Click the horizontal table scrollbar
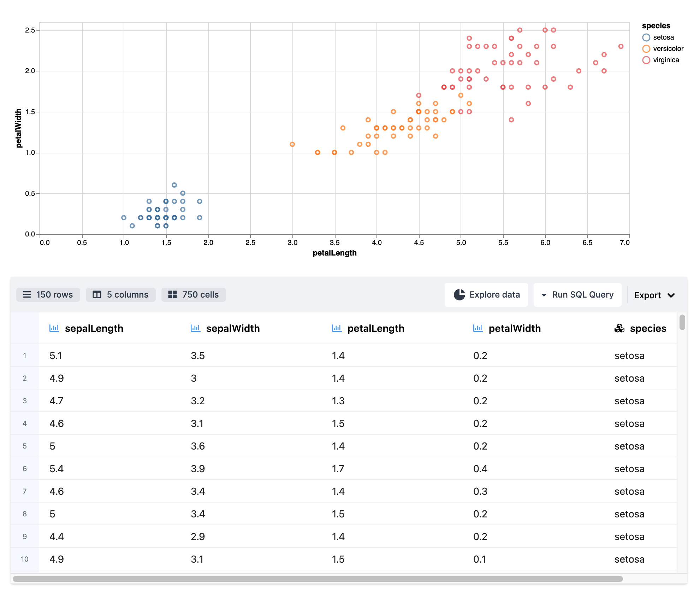Image resolution: width=700 pixels, height=598 pixels. click(x=318, y=579)
